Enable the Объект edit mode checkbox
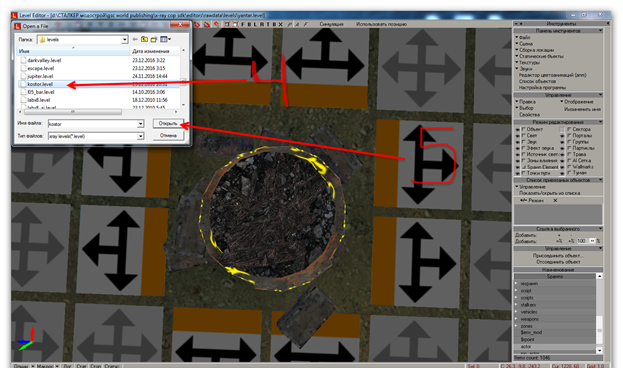623x369 pixels. tap(524, 129)
